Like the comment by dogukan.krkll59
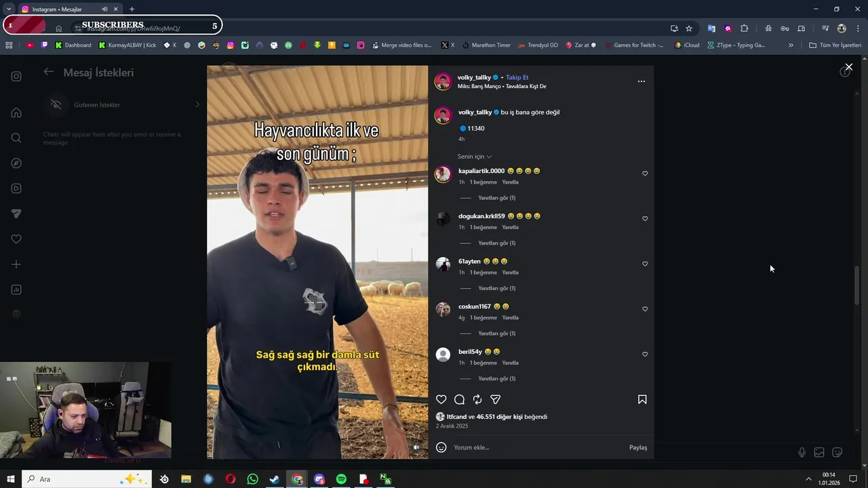This screenshot has height=488, width=868. click(x=645, y=219)
